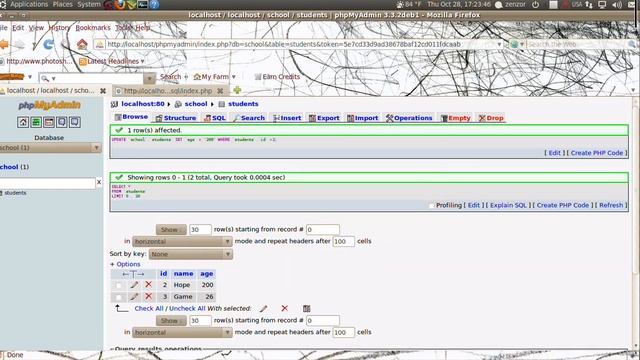The width and height of the screenshot is (640, 360).
Task: Click the Empty tab
Action: [456, 118]
